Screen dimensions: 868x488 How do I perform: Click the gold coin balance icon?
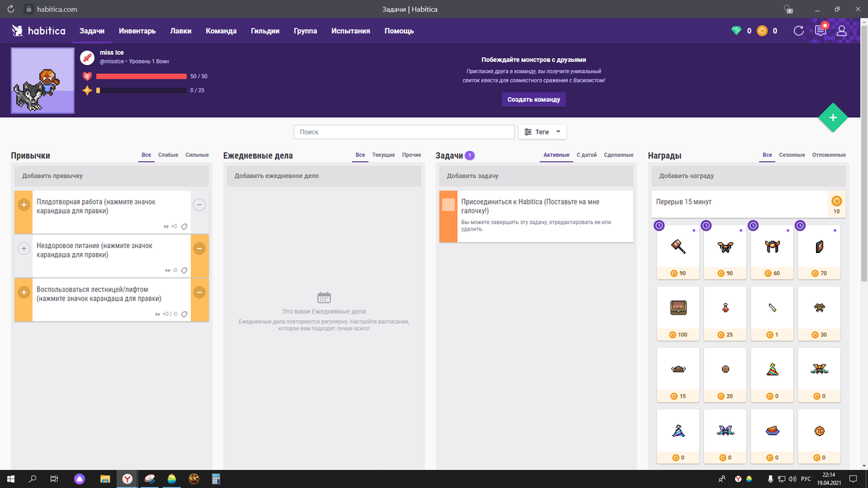pyautogui.click(x=761, y=31)
